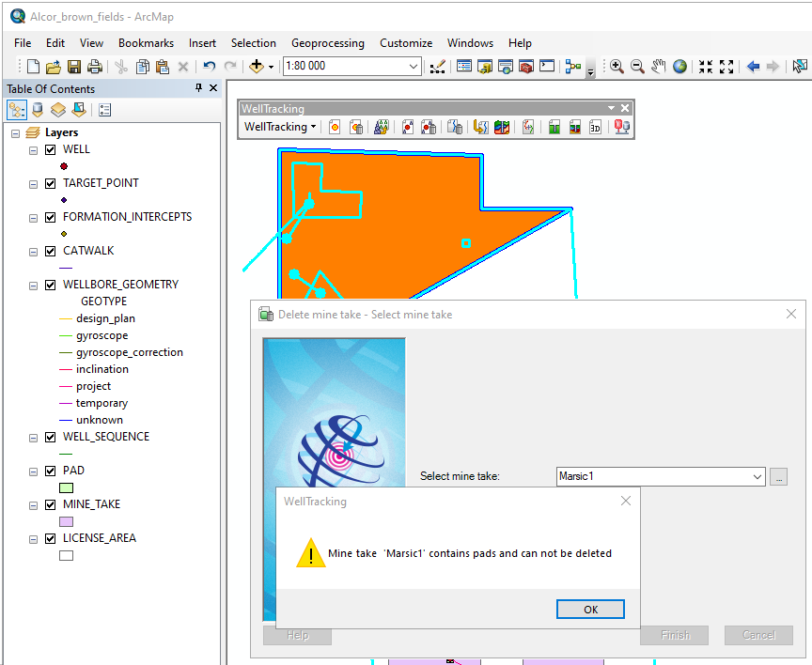Uncheck the FORMATION_INTERCEPTS layer checkbox
812x665 pixels.
pos(50,217)
